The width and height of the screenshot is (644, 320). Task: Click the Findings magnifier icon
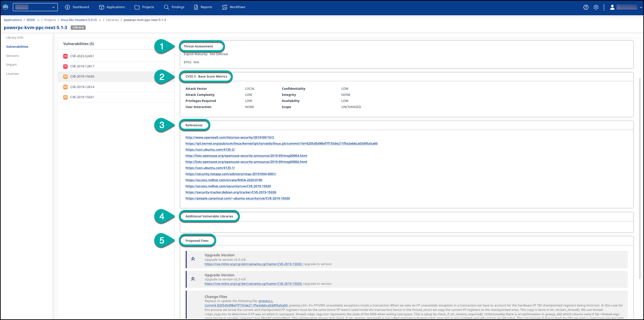(x=166, y=7)
